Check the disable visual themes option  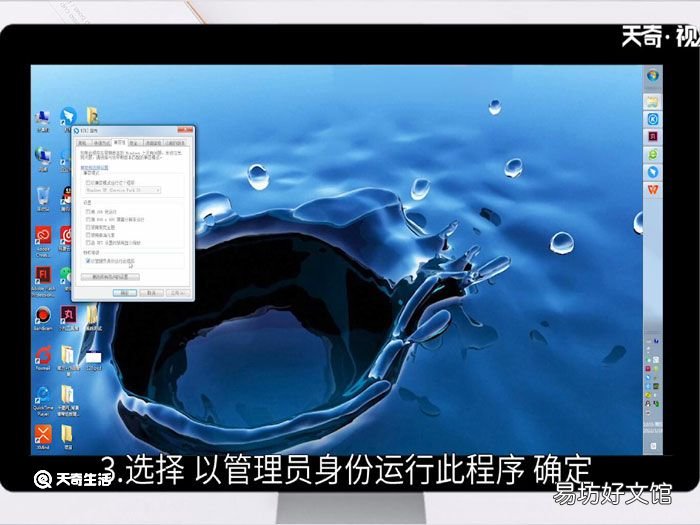click(88, 227)
